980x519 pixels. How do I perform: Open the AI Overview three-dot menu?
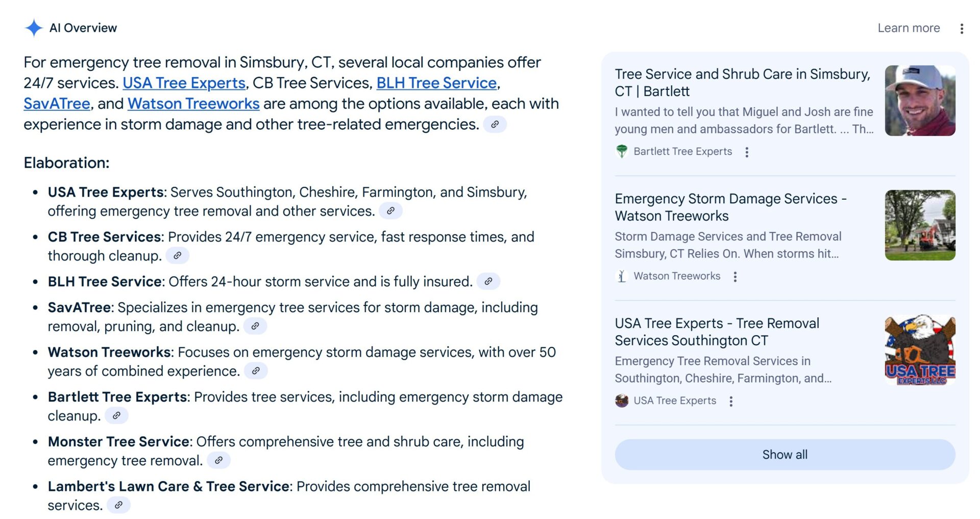click(x=962, y=29)
